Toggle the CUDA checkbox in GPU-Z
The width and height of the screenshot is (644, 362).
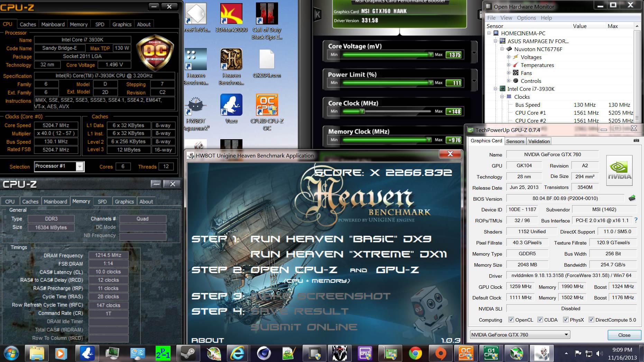[x=540, y=320]
